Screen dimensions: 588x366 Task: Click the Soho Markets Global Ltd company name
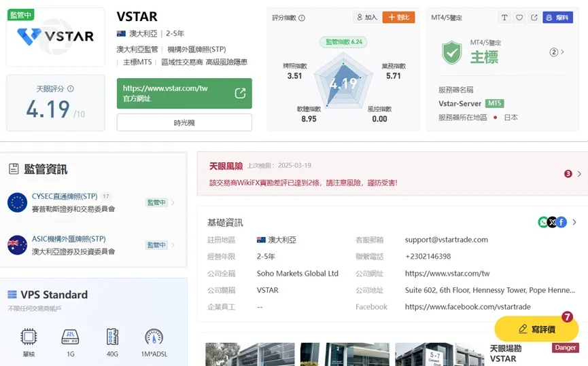pos(297,274)
